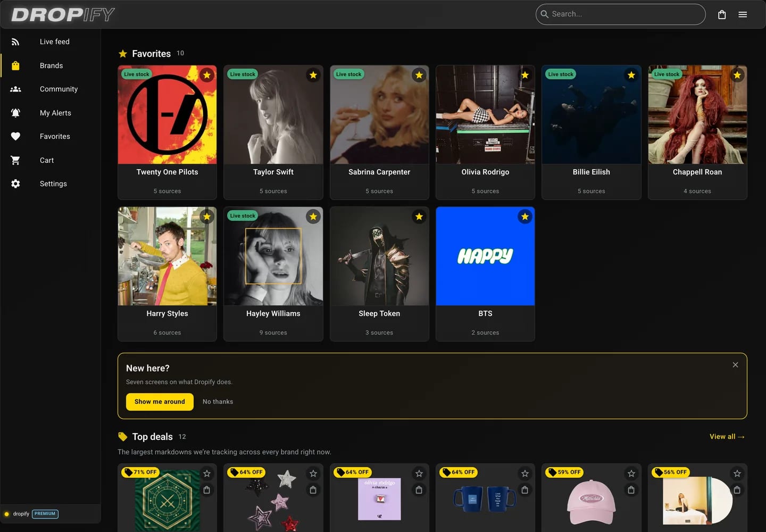Click the PREMIUM badge
This screenshot has width=766, height=532.
45,514
